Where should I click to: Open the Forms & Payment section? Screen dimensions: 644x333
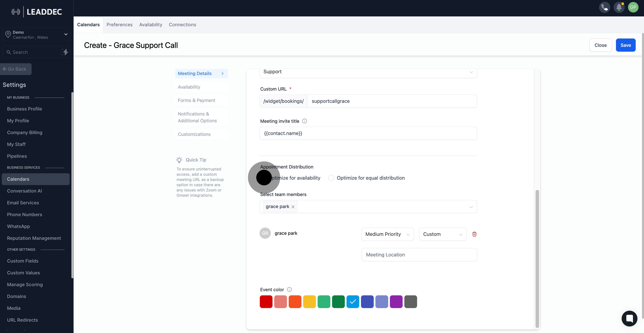click(201, 100)
